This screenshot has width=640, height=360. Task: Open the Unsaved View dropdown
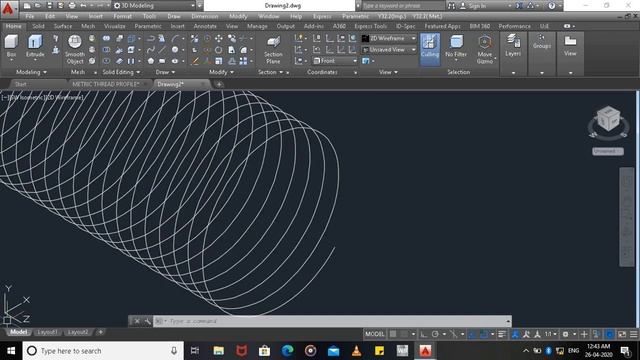click(x=389, y=49)
